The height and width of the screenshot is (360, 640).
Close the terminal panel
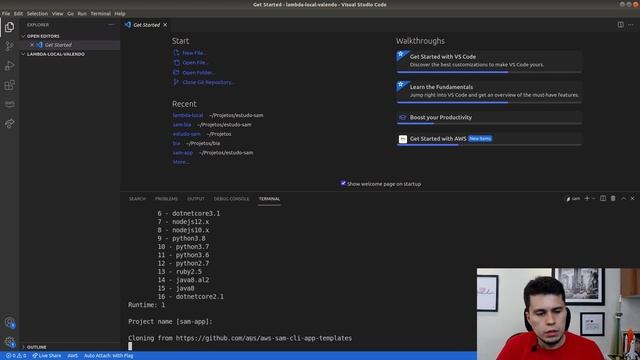coord(632,198)
